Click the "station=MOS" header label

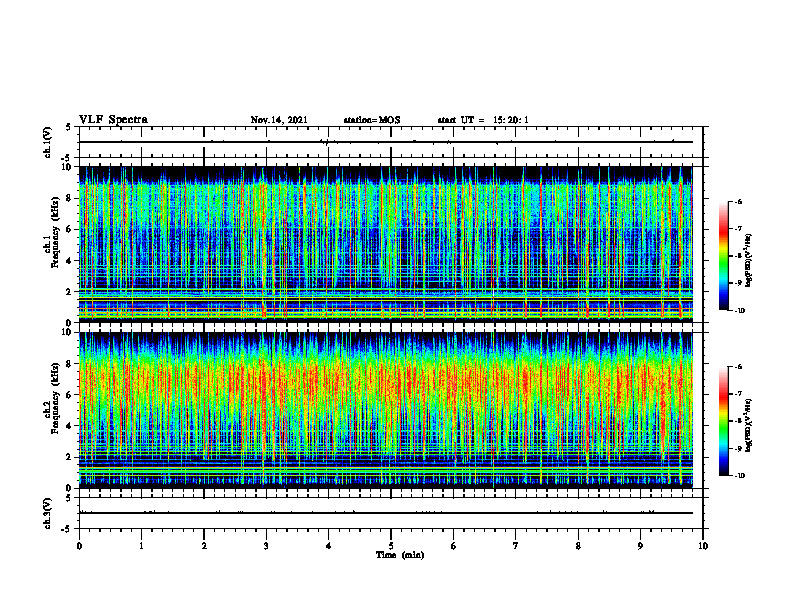point(372,120)
